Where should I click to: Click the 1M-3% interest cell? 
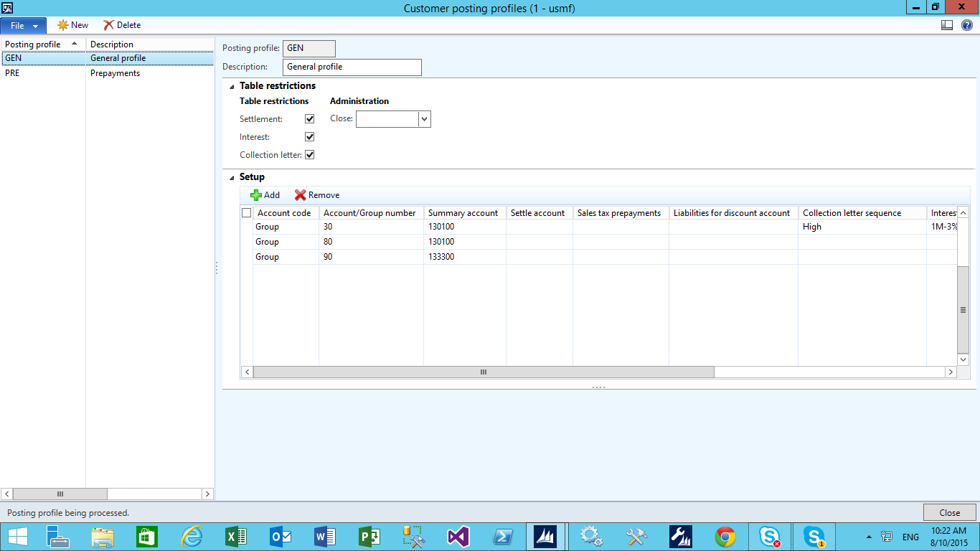[x=943, y=227]
